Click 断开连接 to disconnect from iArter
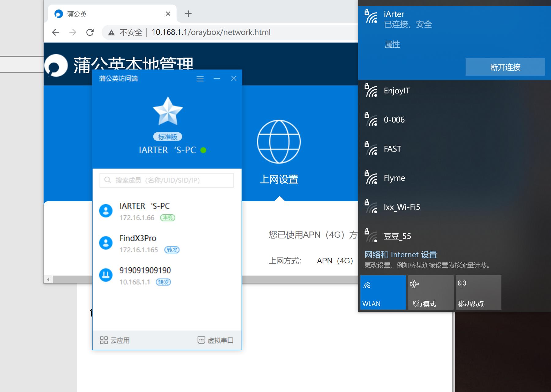This screenshot has width=551, height=392. [505, 67]
